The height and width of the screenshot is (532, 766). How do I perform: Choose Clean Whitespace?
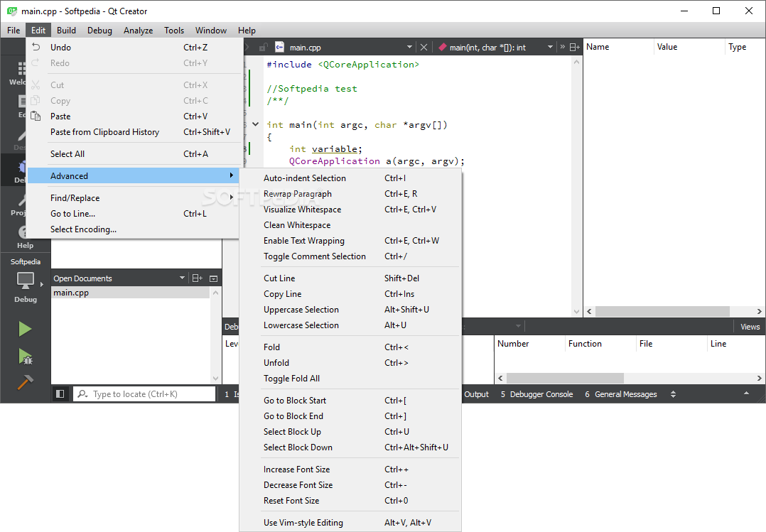tap(350, 225)
